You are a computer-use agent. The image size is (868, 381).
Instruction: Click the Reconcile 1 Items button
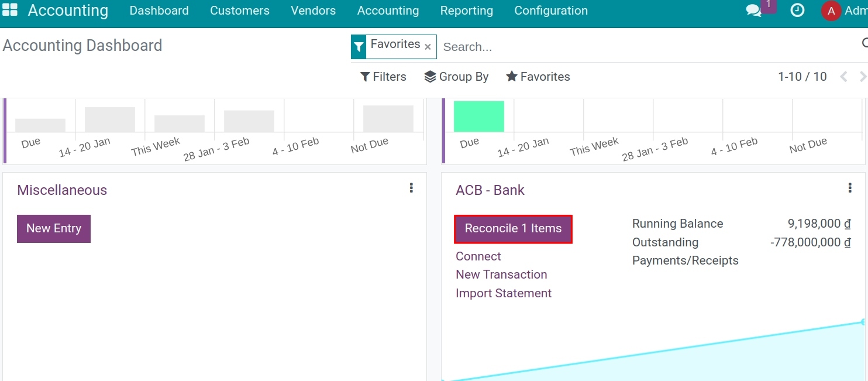(x=513, y=229)
